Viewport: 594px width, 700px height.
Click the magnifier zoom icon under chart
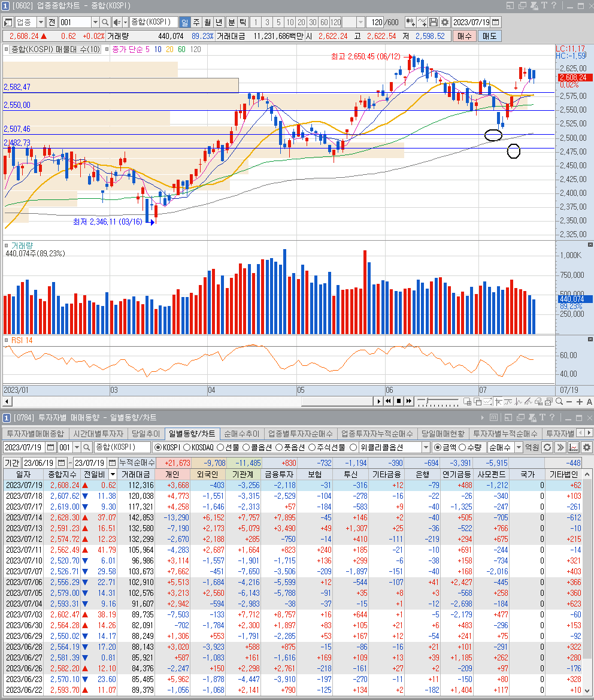tap(559, 401)
